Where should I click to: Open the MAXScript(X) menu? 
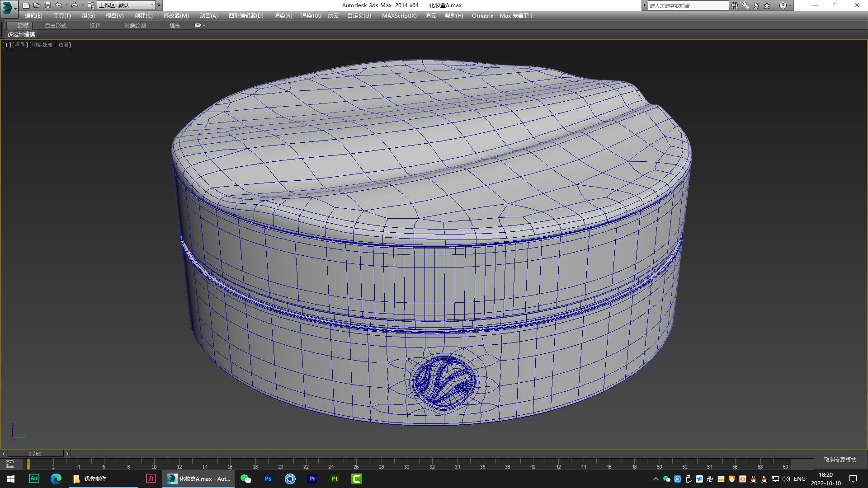point(399,15)
